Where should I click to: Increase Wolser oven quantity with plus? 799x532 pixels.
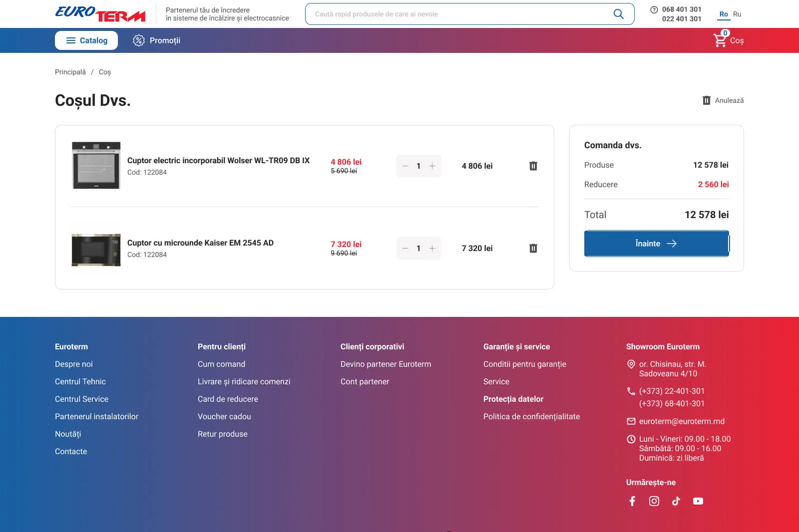[432, 166]
